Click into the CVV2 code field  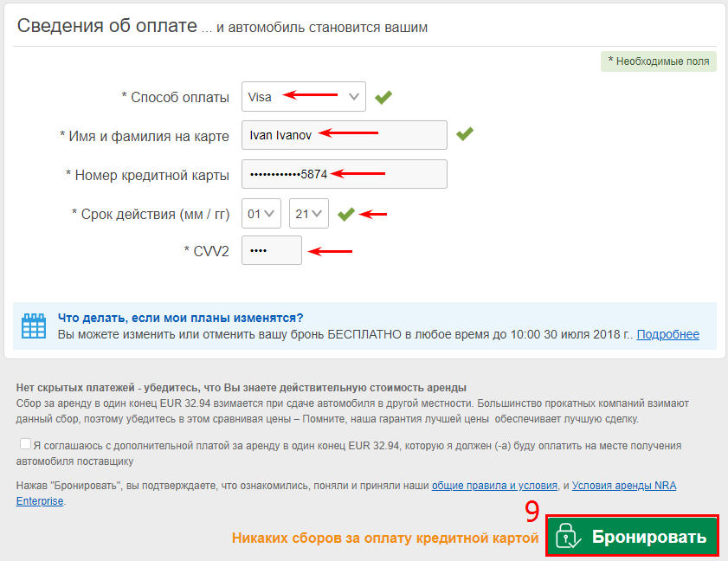272,250
